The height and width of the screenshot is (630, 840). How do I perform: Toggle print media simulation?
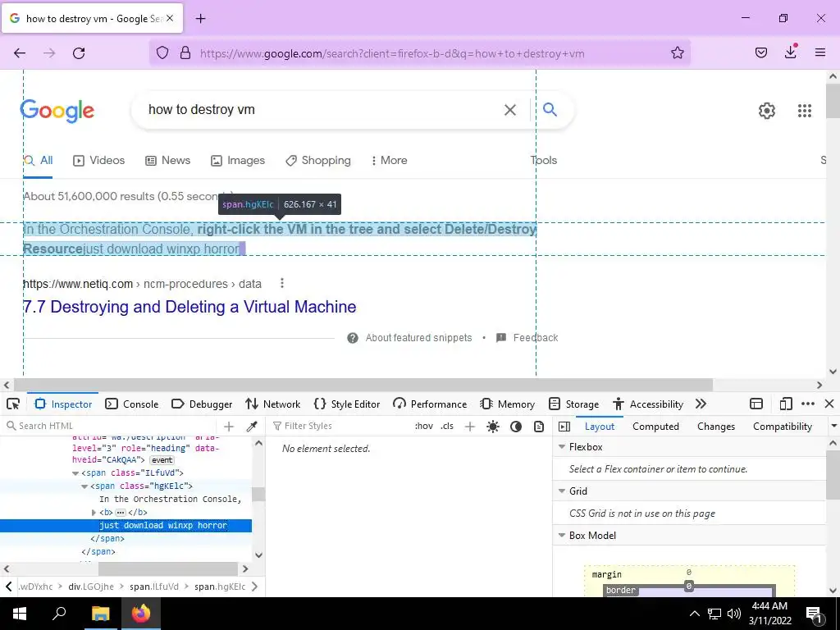pos(539,427)
